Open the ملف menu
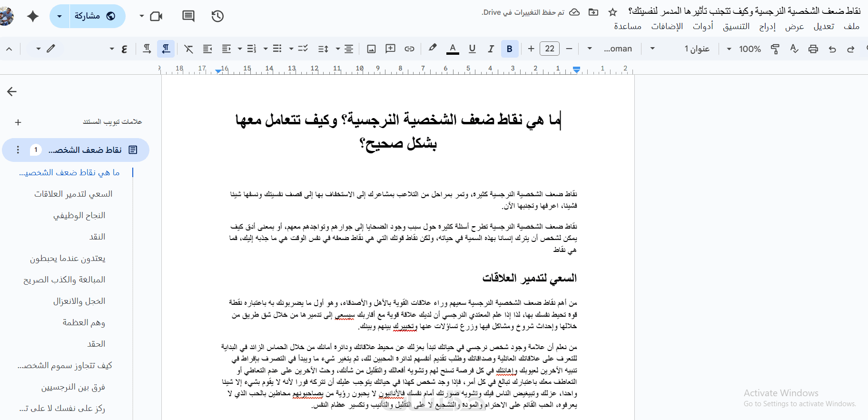 [x=851, y=27]
